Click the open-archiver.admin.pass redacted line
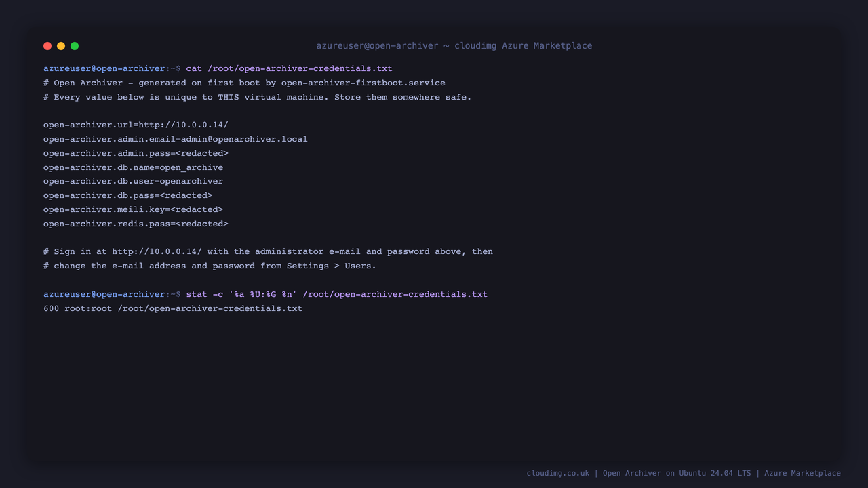868x488 pixels. coord(136,153)
